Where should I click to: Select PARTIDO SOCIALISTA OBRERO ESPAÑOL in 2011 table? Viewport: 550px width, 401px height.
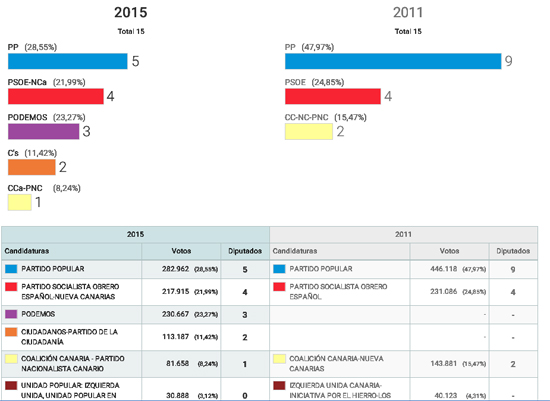pyautogui.click(x=338, y=292)
